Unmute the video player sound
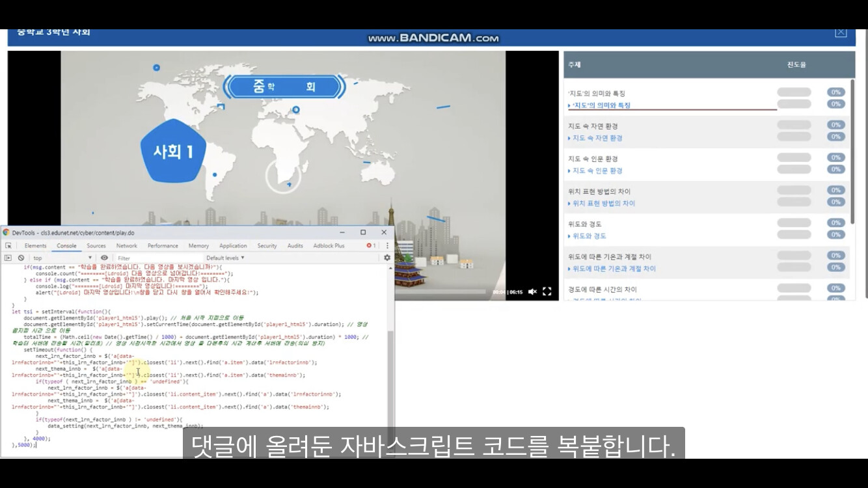Image resolution: width=868 pixels, height=488 pixels. pyautogui.click(x=532, y=292)
